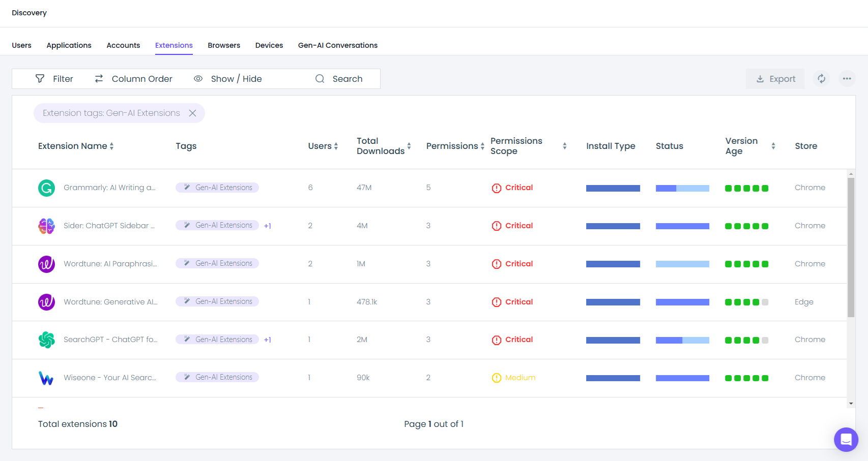The image size is (868, 461).
Task: Click Wordtune: AI Paraphrasing extension name
Action: tap(110, 264)
